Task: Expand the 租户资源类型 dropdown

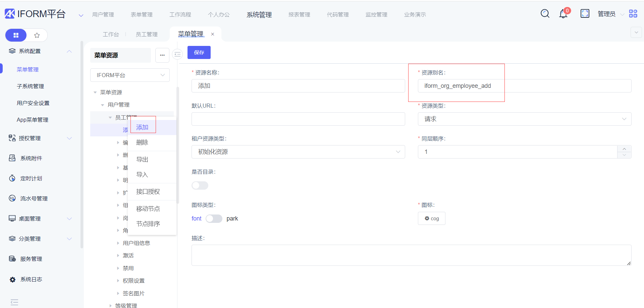Action: 298,152
